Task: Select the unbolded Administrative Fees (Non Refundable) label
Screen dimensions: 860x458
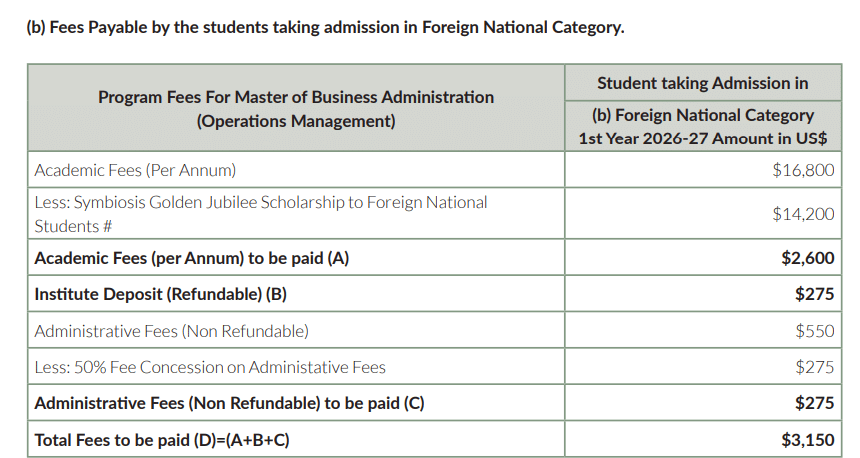Action: (171, 331)
